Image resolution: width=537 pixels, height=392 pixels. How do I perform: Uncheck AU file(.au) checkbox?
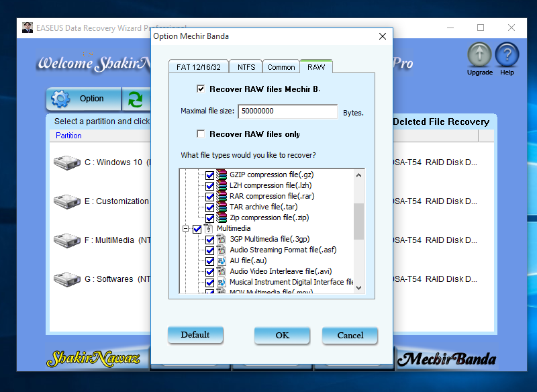[x=210, y=261]
